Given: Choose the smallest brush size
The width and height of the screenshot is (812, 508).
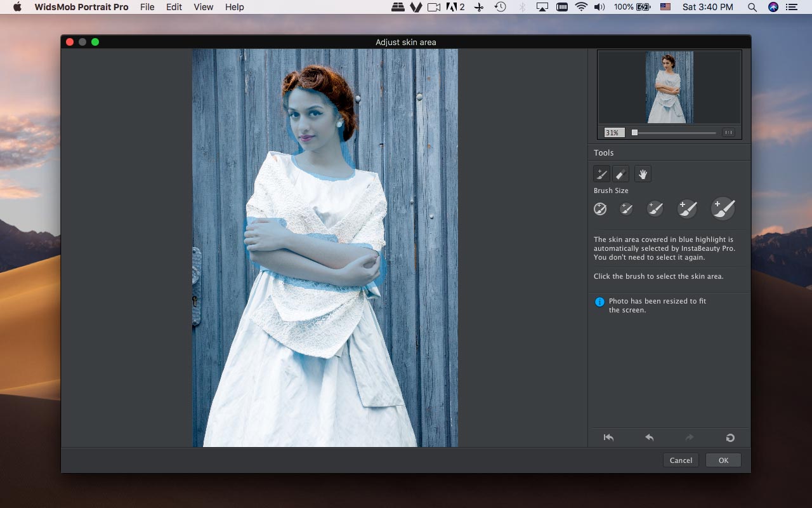Looking at the screenshot, I should (x=600, y=208).
